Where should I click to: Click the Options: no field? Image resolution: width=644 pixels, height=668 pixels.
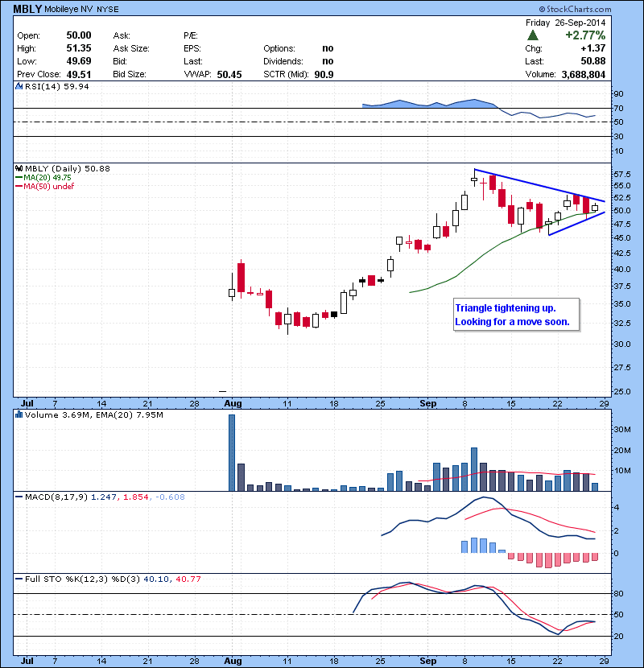pyautogui.click(x=299, y=48)
